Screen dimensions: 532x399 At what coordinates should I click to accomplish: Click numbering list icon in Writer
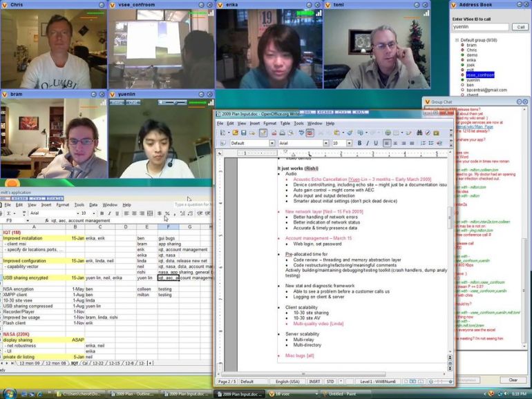click(423, 144)
